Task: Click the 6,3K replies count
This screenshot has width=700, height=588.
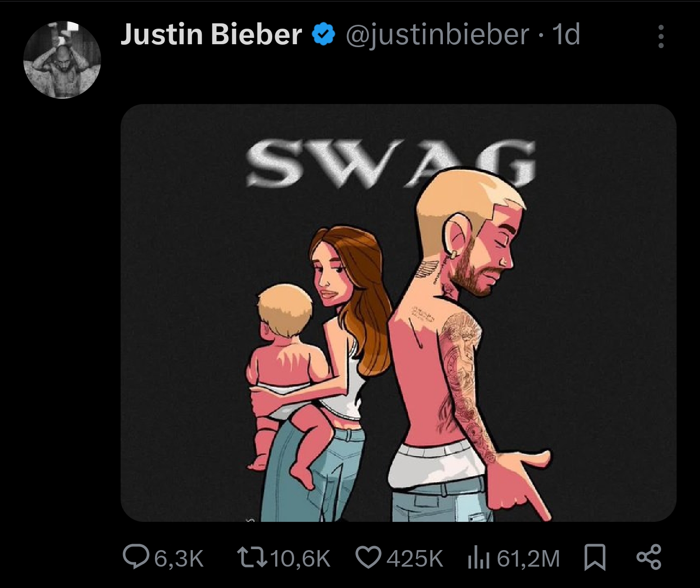Action: (x=178, y=559)
